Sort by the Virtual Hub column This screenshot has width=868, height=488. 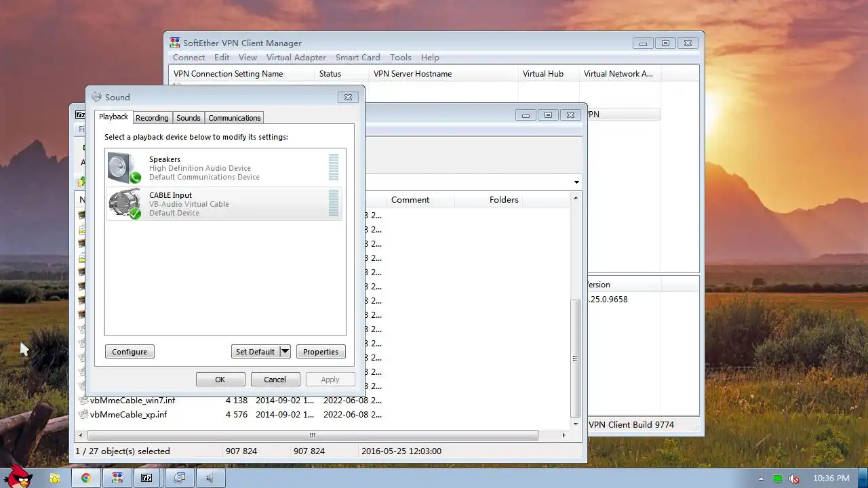(549, 73)
